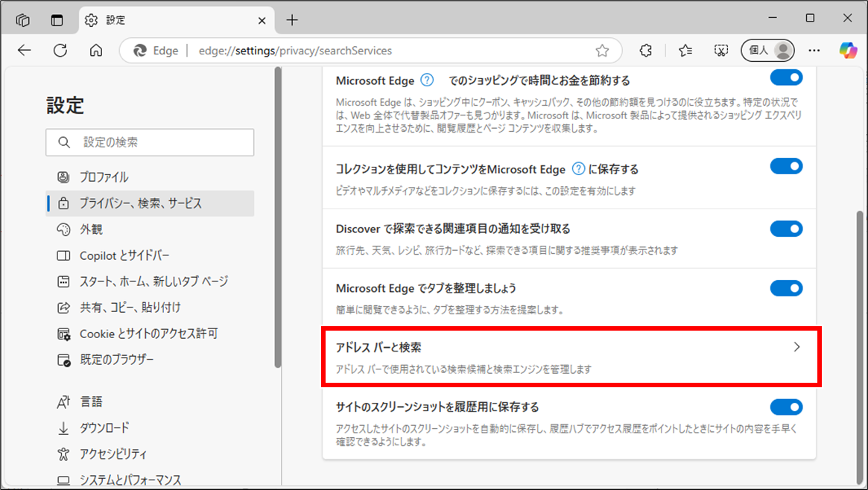Screen dimensions: 868x490
Task: Toggle Discover 関連項目の通知 switch
Action: (x=786, y=229)
